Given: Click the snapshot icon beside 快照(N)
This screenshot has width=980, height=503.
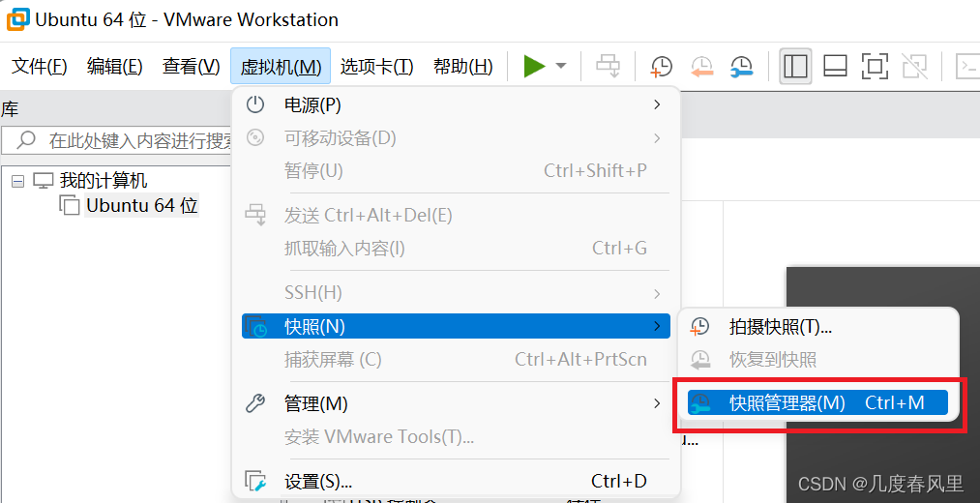Looking at the screenshot, I should [255, 327].
